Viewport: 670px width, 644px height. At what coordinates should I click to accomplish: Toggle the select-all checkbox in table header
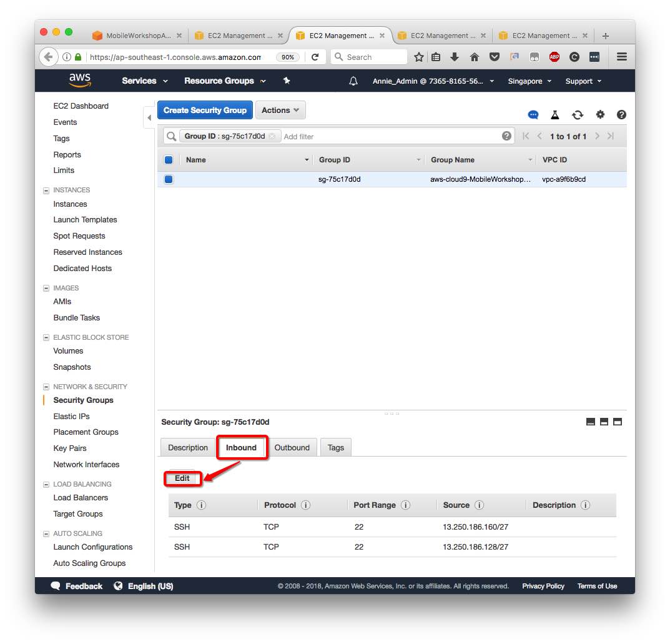coord(169,160)
